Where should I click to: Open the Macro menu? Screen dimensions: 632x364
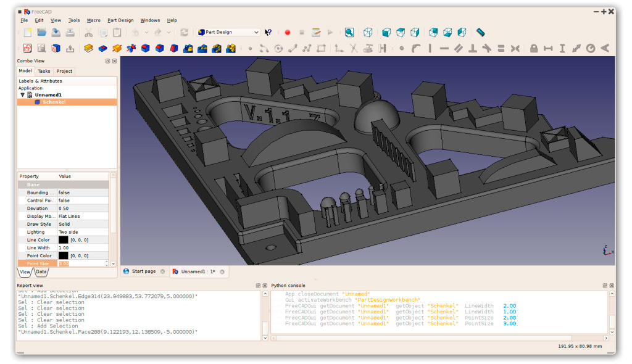point(93,20)
